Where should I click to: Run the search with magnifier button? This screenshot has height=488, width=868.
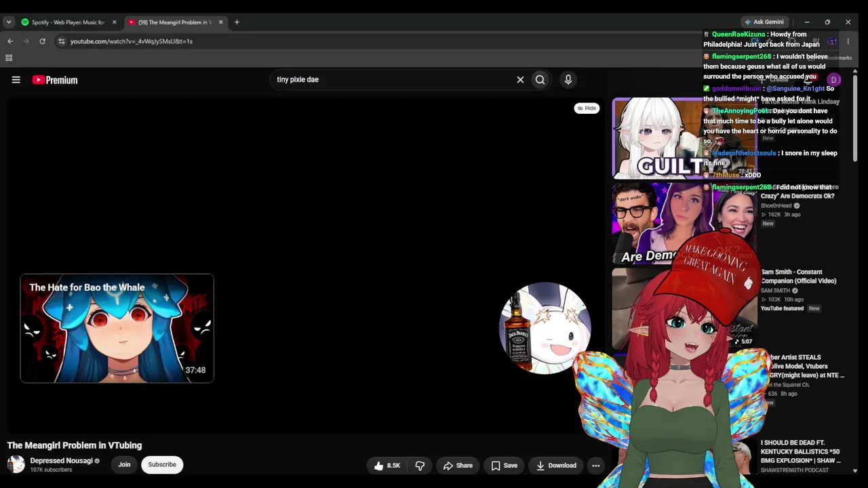point(540,79)
